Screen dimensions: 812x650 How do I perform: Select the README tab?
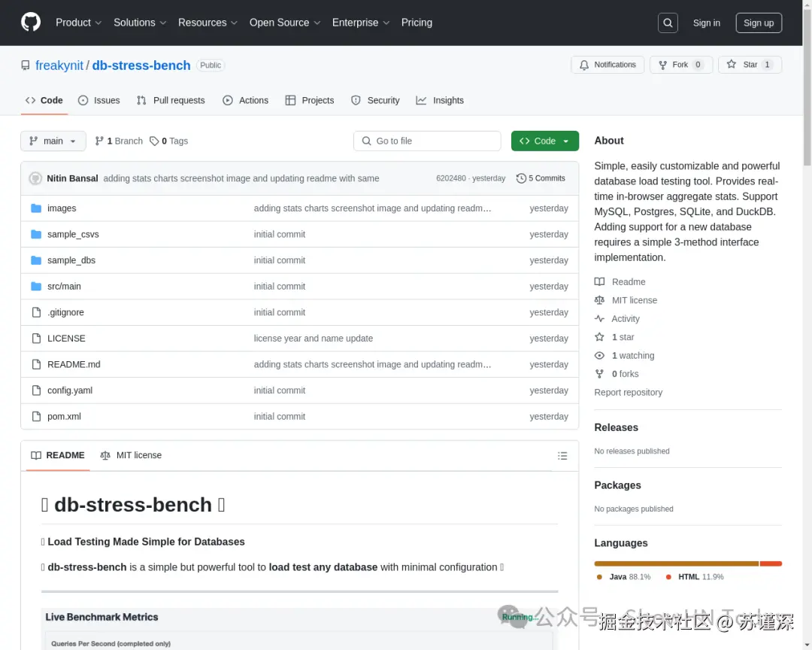pyautogui.click(x=57, y=455)
